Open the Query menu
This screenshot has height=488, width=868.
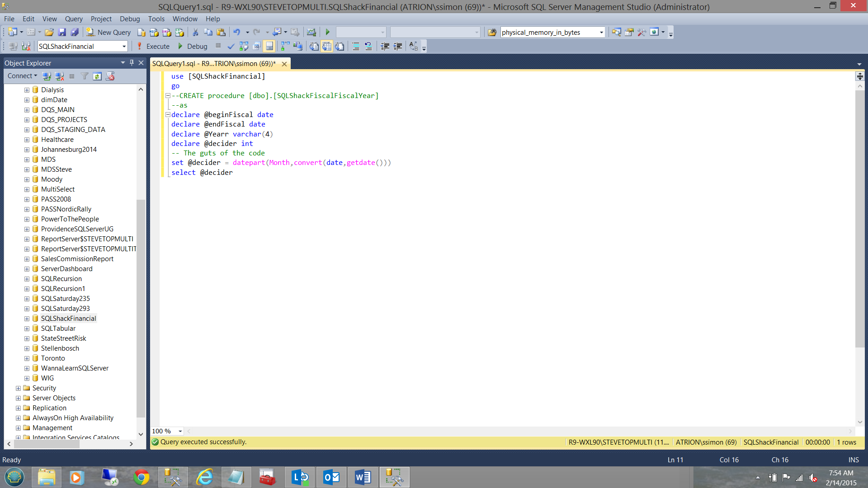pyautogui.click(x=74, y=19)
